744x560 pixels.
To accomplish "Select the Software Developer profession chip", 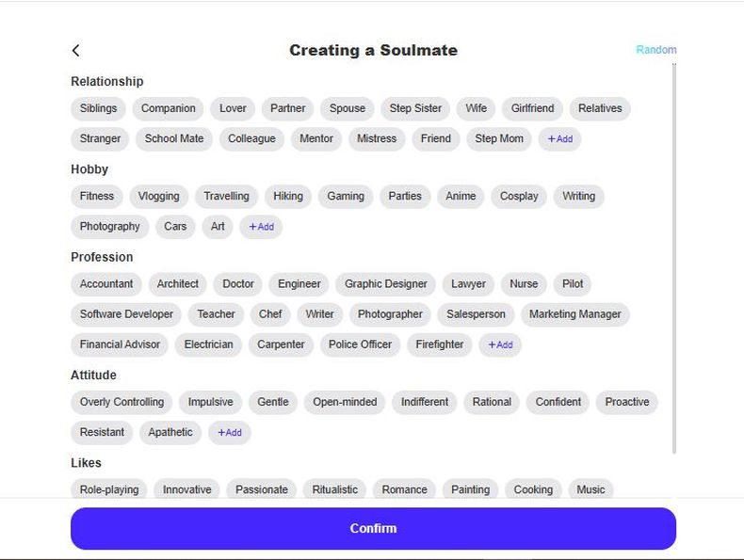I will [126, 314].
